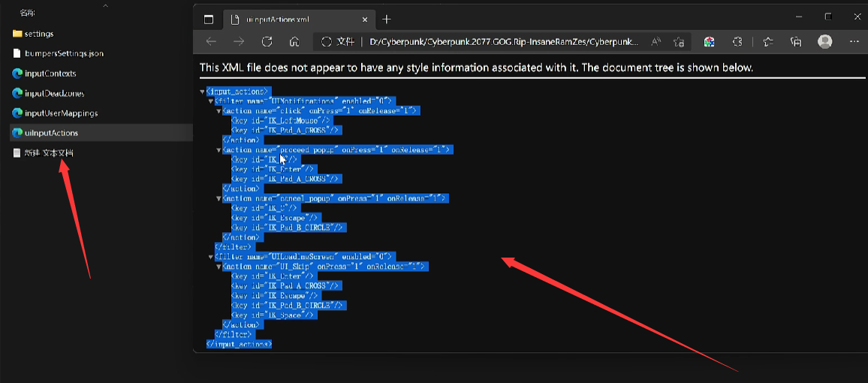Open Settings and more ellipsis menu

tap(854, 41)
